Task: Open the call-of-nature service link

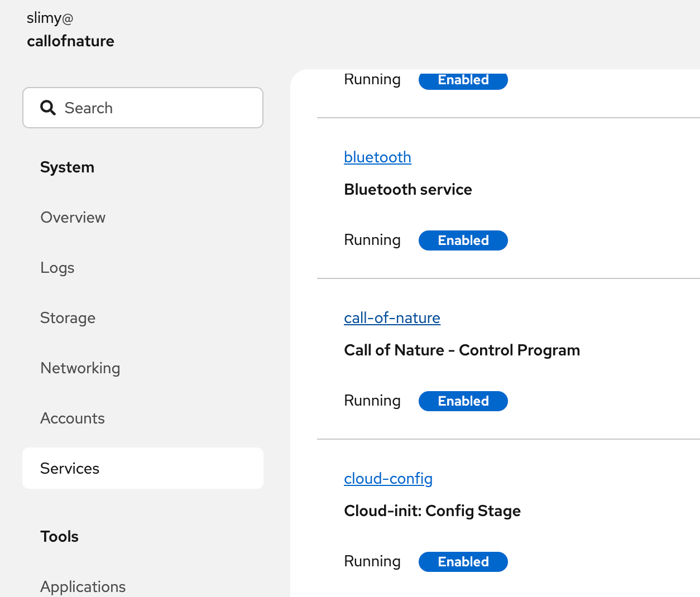Action: 392,318
